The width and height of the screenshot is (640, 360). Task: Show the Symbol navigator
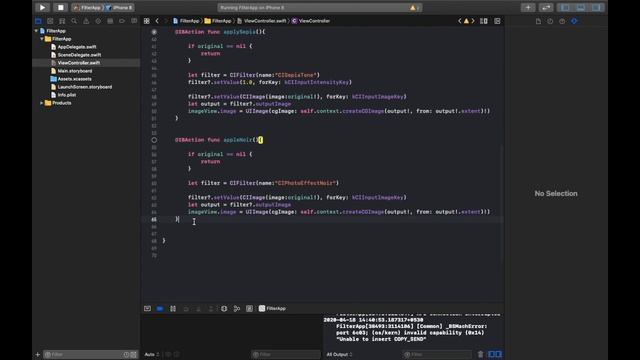tap(62, 21)
